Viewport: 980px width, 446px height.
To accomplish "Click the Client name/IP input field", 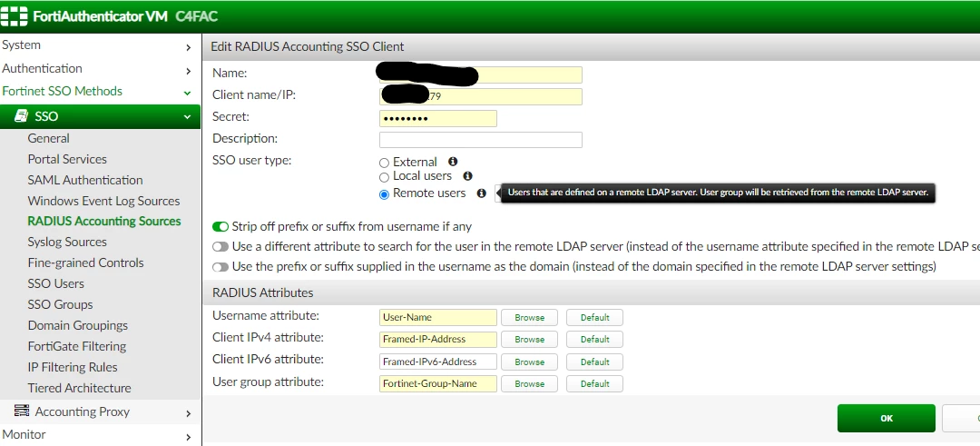I will pyautogui.click(x=481, y=96).
